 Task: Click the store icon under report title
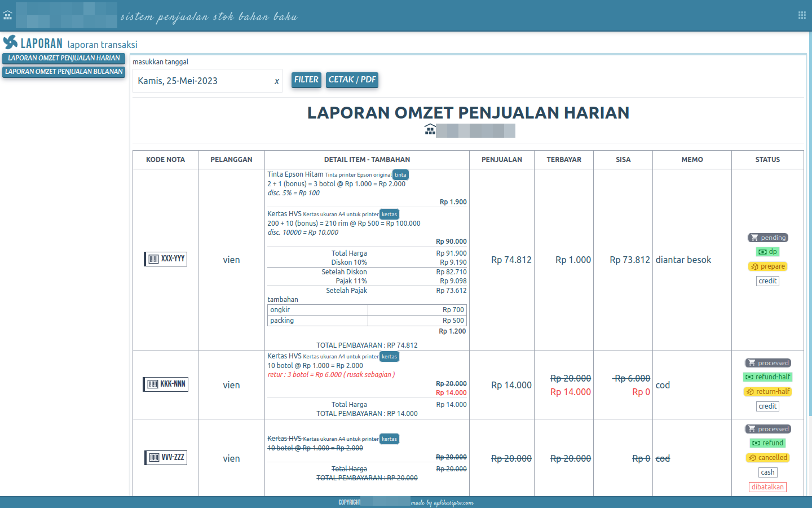tap(430, 130)
